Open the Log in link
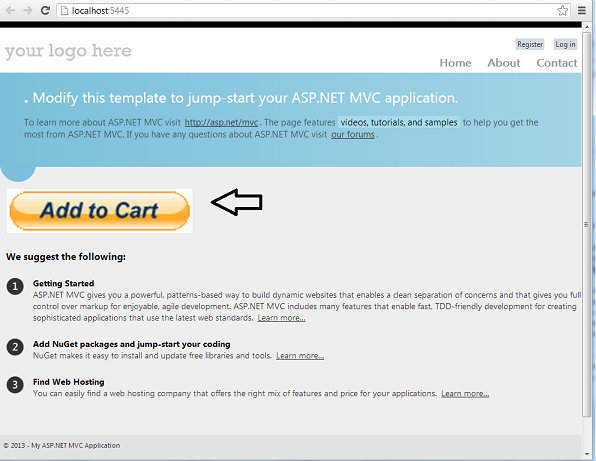596x461 pixels. pyautogui.click(x=565, y=44)
